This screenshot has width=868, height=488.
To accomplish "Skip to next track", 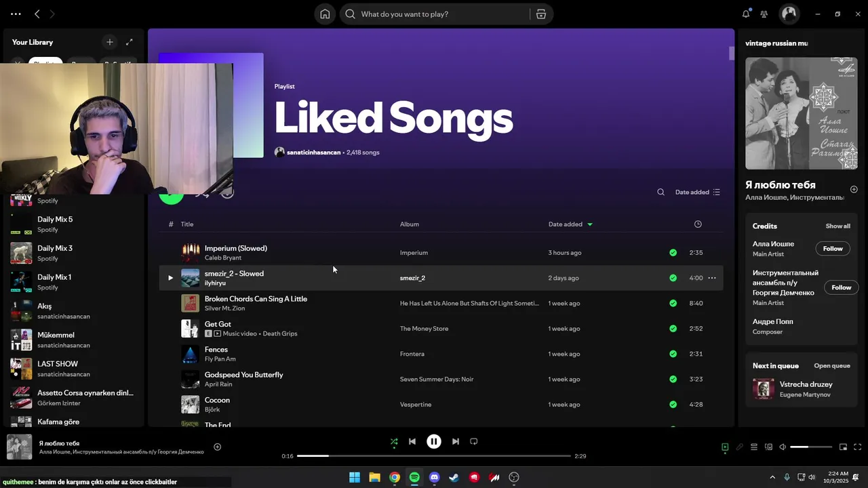I will point(456,441).
